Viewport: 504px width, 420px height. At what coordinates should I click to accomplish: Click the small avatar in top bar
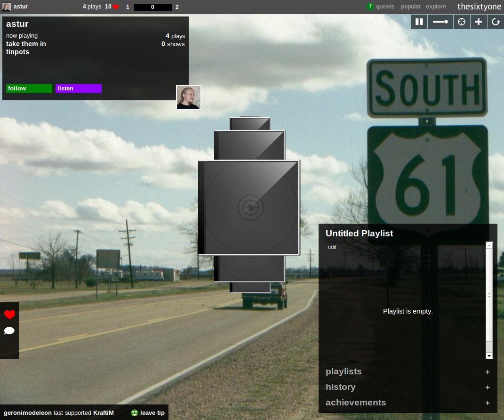7,7
